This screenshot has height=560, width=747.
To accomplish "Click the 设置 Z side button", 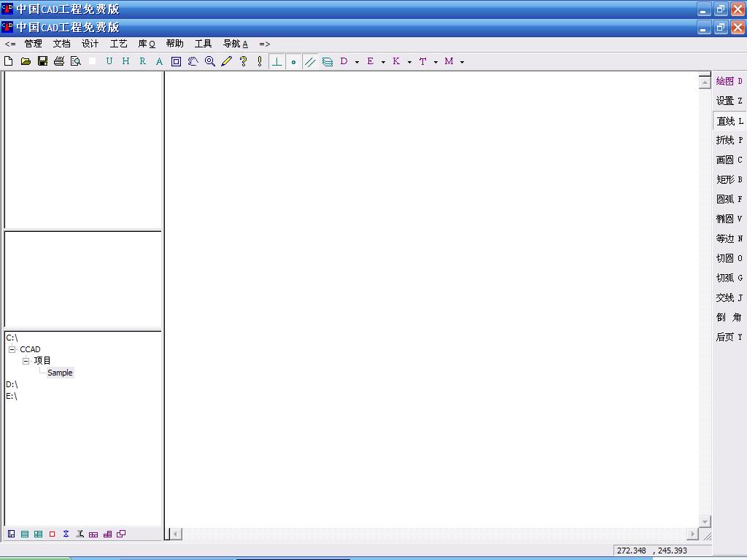I will (x=729, y=101).
